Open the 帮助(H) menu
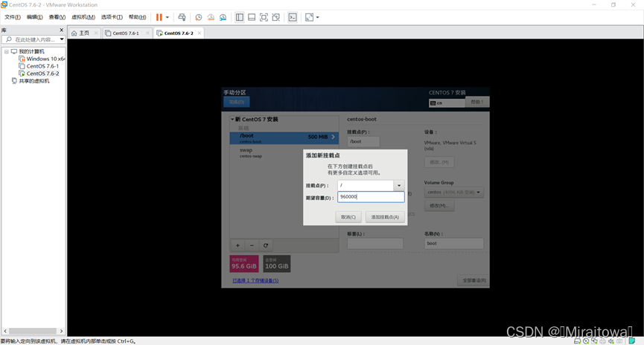The width and height of the screenshot is (644, 345). click(x=137, y=17)
